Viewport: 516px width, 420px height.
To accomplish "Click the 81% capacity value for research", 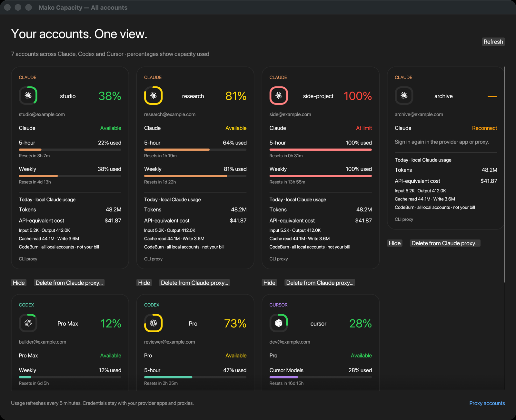I will point(236,96).
